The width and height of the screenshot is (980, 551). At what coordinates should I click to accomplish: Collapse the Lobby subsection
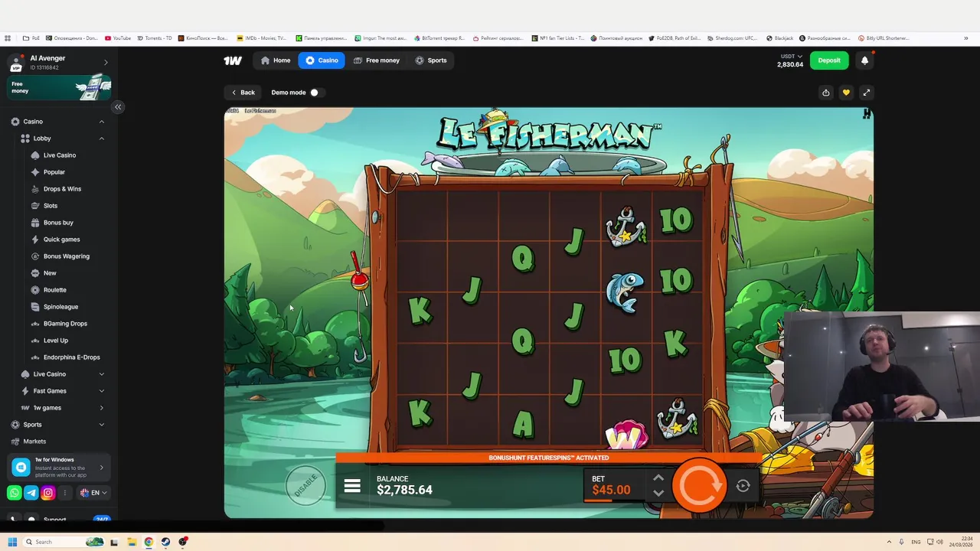tap(101, 139)
